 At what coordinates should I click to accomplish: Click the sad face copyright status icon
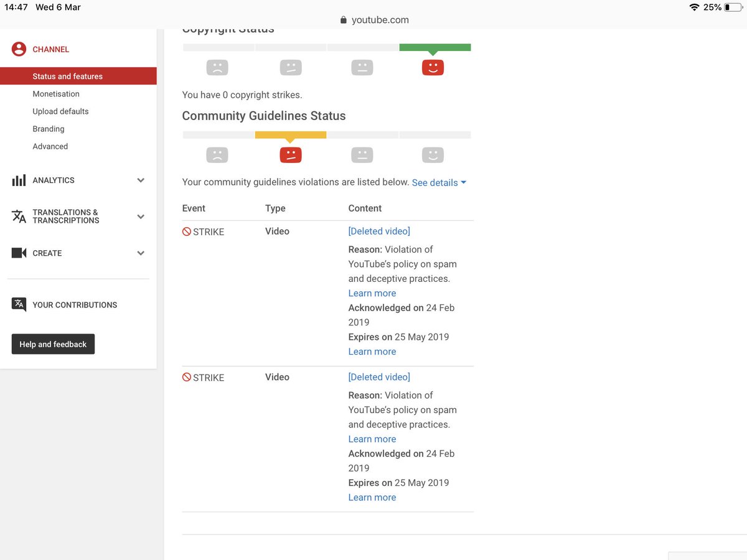(x=217, y=67)
